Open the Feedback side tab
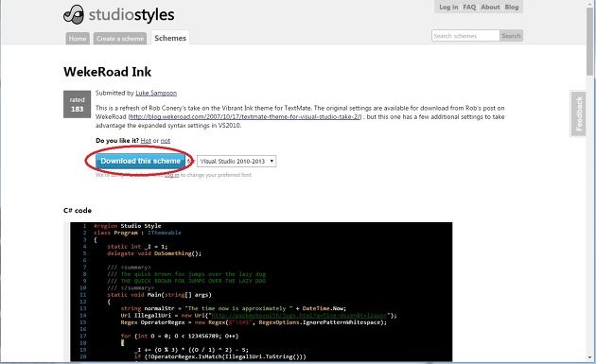The height and width of the screenshot is (364, 596). [x=579, y=113]
